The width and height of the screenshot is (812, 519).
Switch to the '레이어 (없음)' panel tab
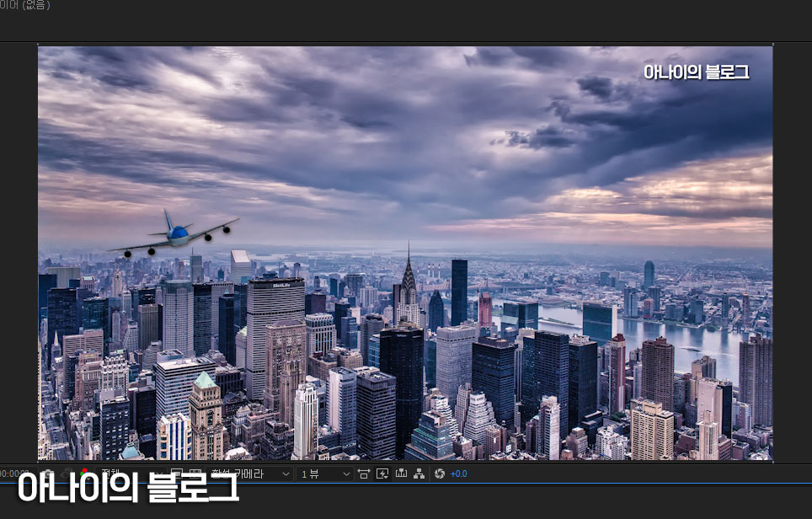click(25, 6)
